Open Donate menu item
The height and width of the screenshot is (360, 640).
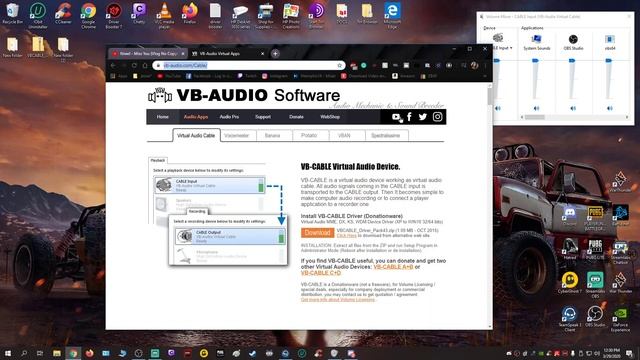(x=296, y=117)
